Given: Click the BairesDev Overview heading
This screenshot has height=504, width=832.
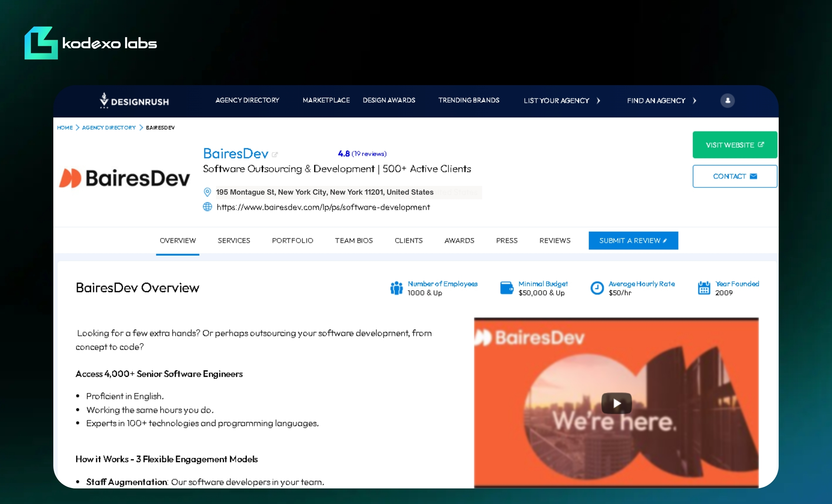Looking at the screenshot, I should (x=137, y=288).
